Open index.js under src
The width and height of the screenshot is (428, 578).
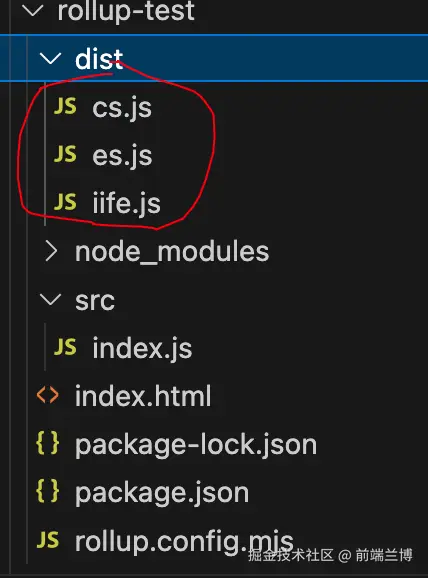[x=142, y=348]
